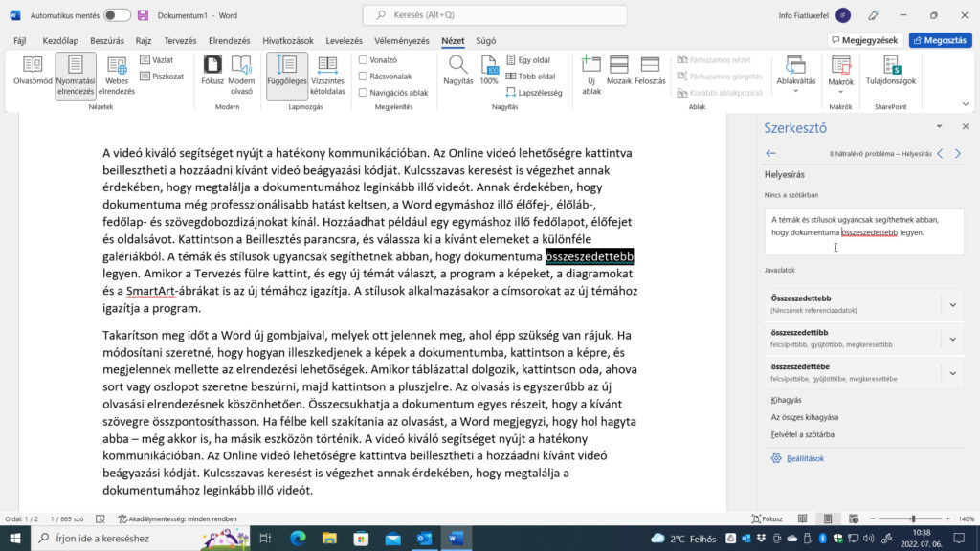The image size is (980, 551).
Task: Open Új ablak window
Action: click(591, 75)
